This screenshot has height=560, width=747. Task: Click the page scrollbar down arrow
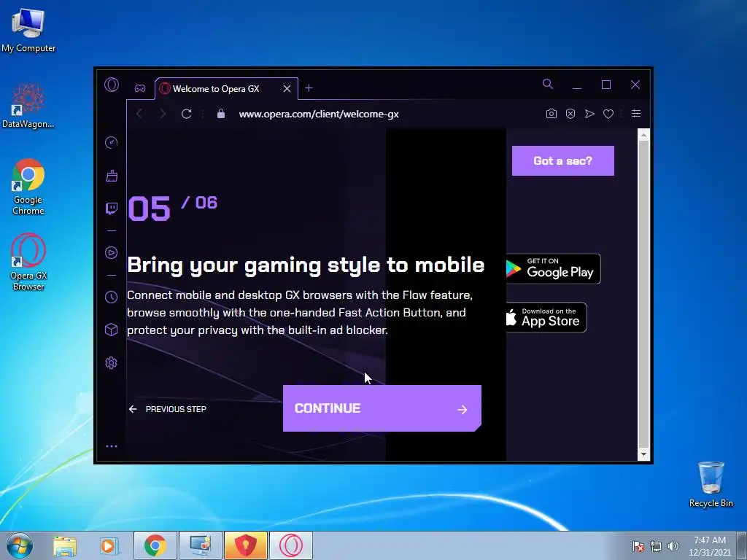click(643, 454)
